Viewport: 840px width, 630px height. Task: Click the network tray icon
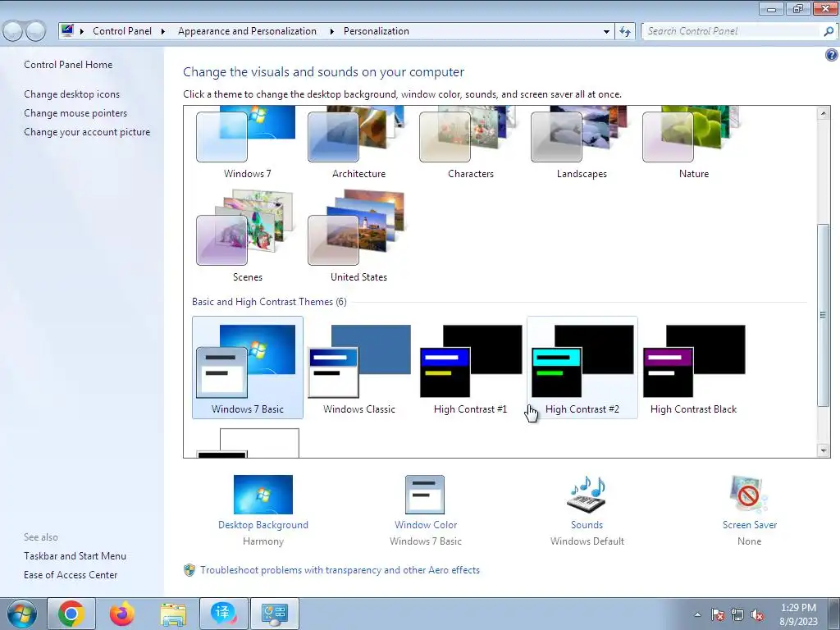737,614
